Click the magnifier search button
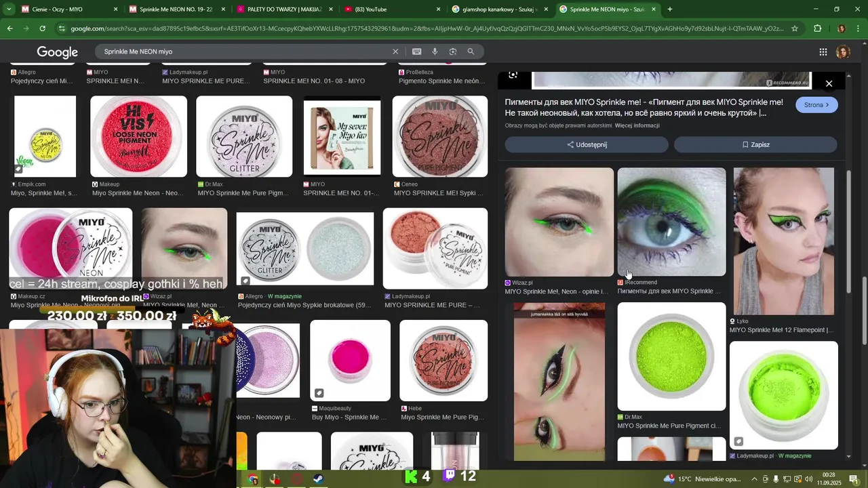This screenshot has height=488, width=868. pyautogui.click(x=471, y=52)
